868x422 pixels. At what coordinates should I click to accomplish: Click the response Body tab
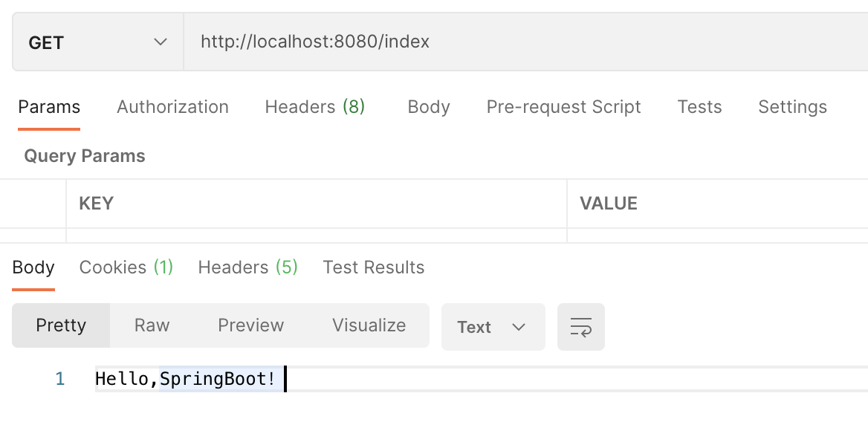33,267
